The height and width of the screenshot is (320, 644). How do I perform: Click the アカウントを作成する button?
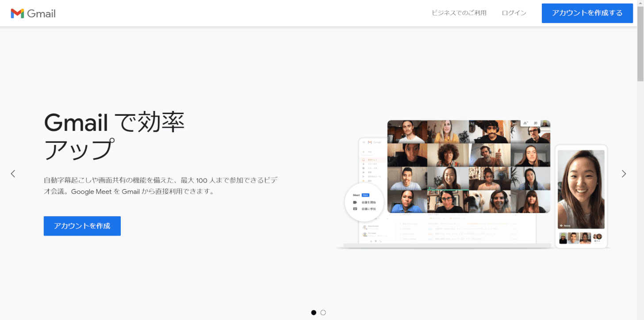click(587, 13)
